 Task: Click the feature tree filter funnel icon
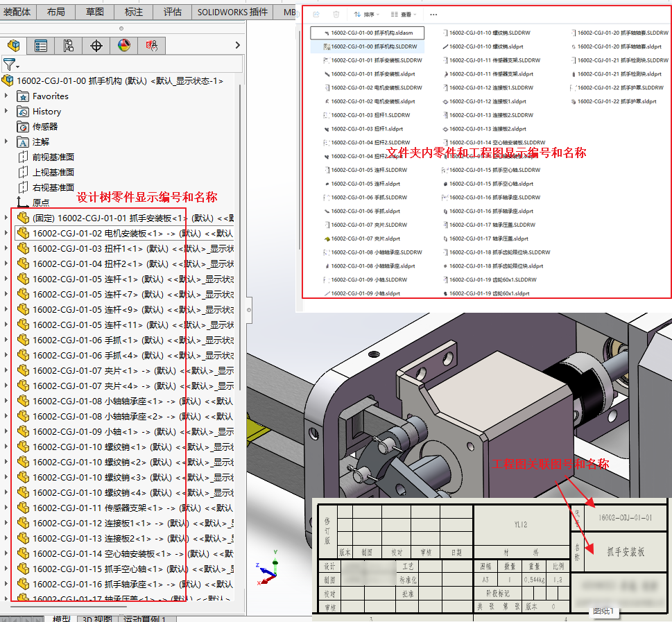tap(9, 64)
